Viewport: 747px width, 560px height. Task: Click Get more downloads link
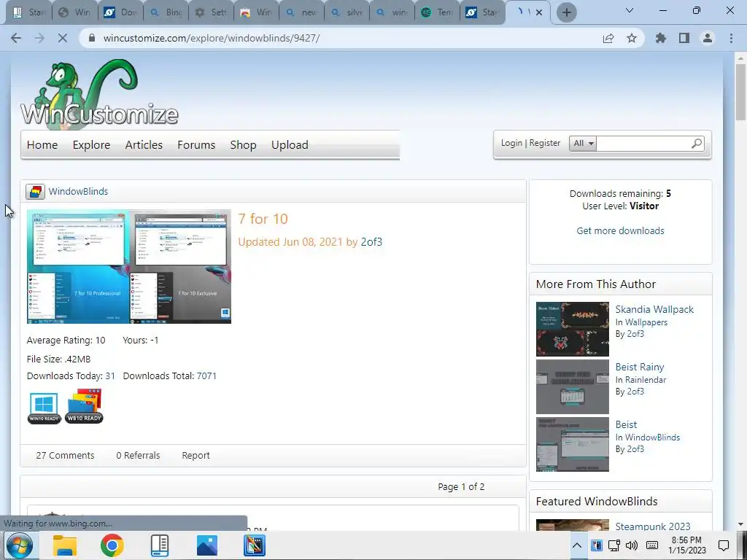(620, 230)
